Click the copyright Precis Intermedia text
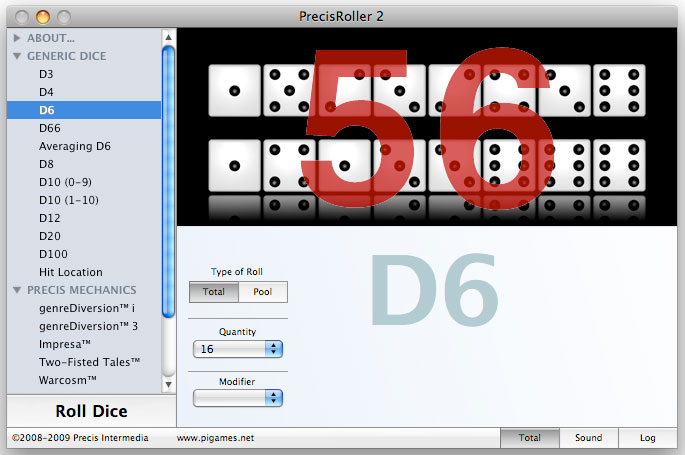Viewport: 685px width, 455px height. 80,438
